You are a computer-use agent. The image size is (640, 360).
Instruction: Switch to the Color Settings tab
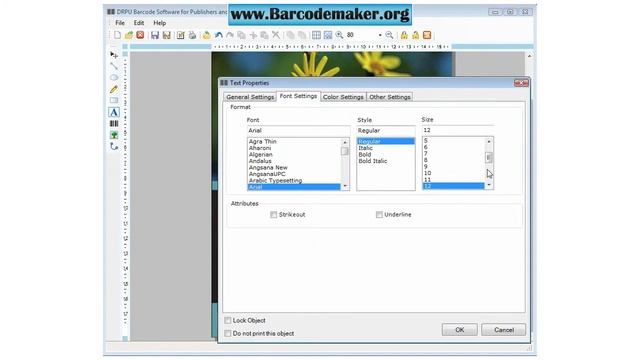343,97
